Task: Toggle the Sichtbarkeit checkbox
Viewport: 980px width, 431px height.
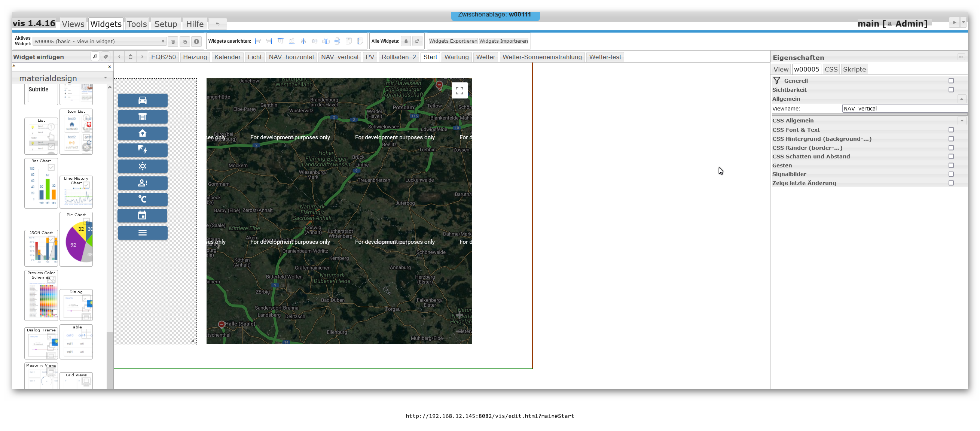Action: point(951,90)
